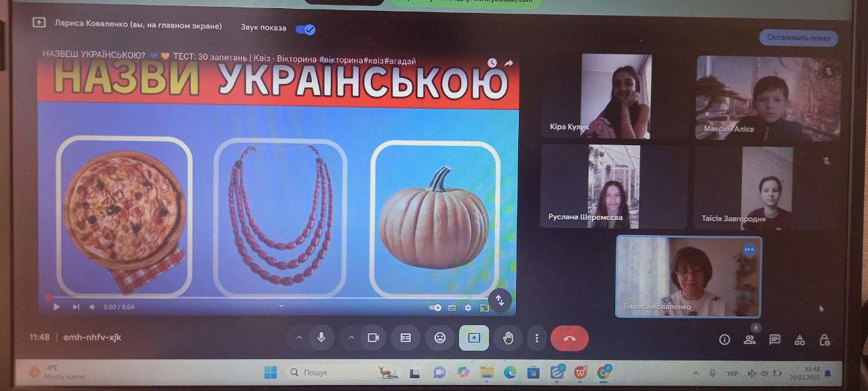Open the clock showing 20.02.2025
Viewport: 868px width, 391px height.
[x=804, y=373]
